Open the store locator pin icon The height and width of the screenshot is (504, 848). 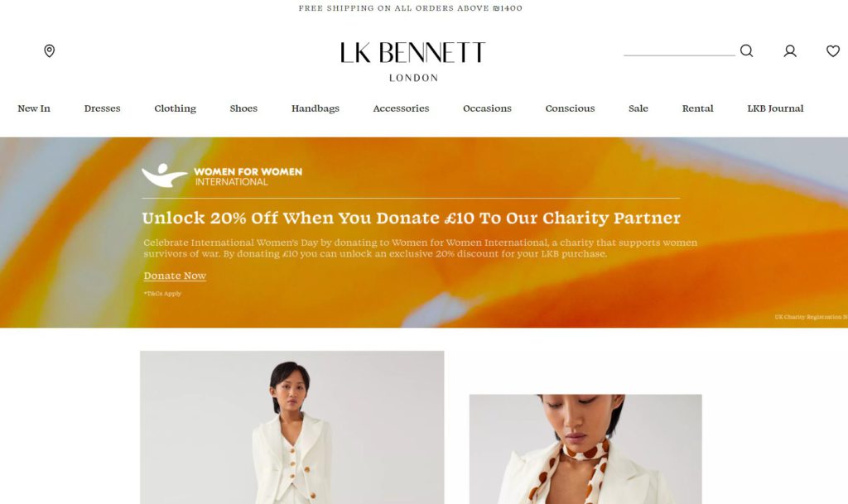tap(49, 50)
